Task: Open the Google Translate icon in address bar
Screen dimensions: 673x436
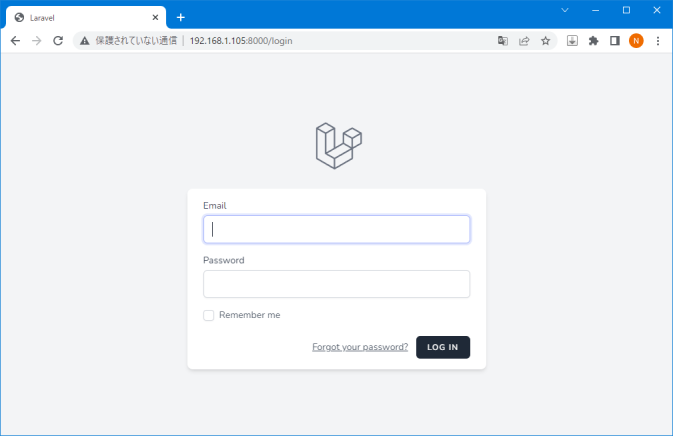Action: pos(503,41)
